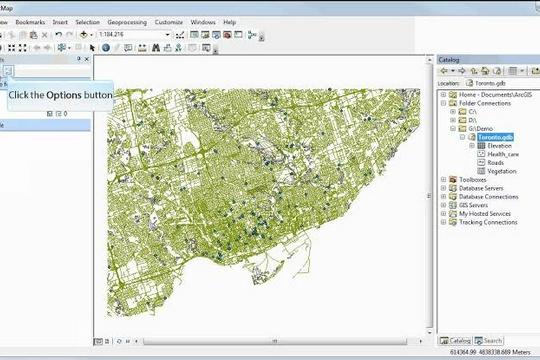Open the Customize menu

(x=169, y=22)
